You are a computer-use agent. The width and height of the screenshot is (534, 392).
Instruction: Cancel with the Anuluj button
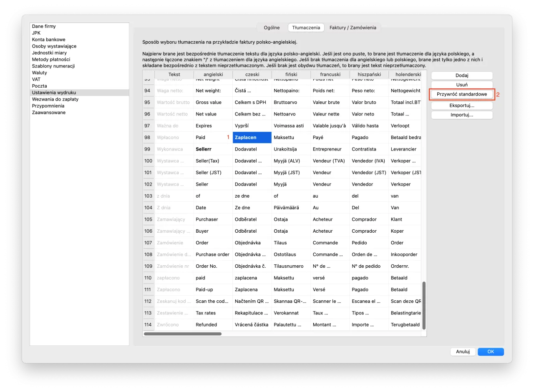463,352
